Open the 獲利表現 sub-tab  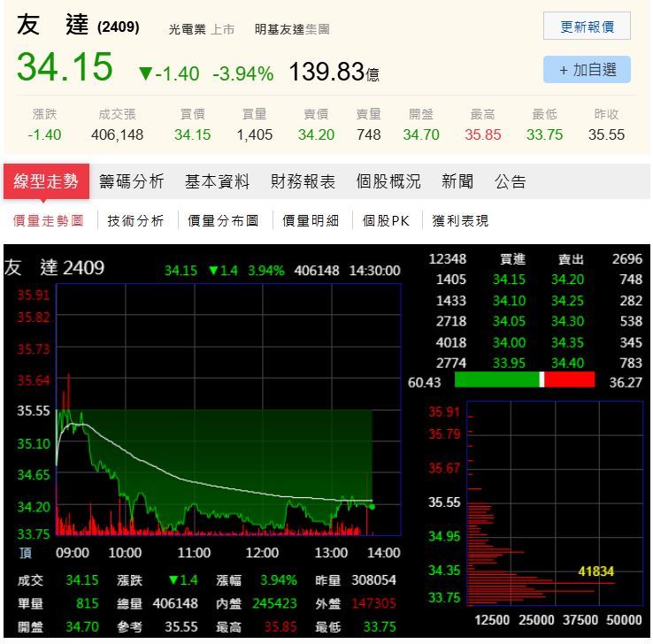tap(460, 220)
